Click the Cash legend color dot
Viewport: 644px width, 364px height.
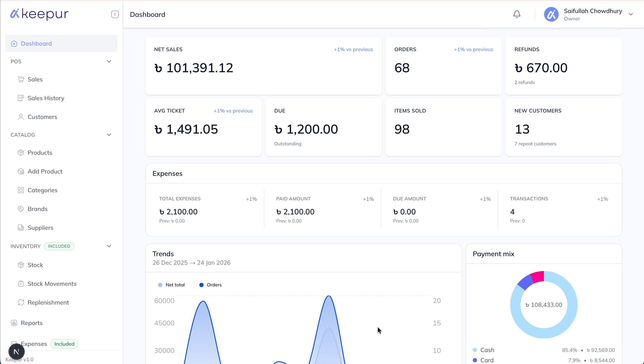pos(475,350)
